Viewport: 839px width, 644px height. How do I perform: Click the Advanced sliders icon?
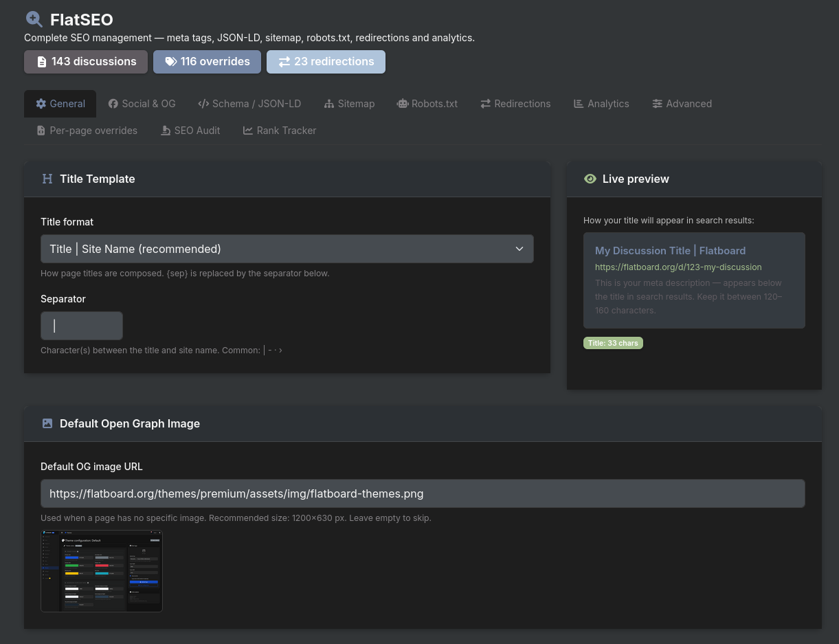(x=658, y=104)
